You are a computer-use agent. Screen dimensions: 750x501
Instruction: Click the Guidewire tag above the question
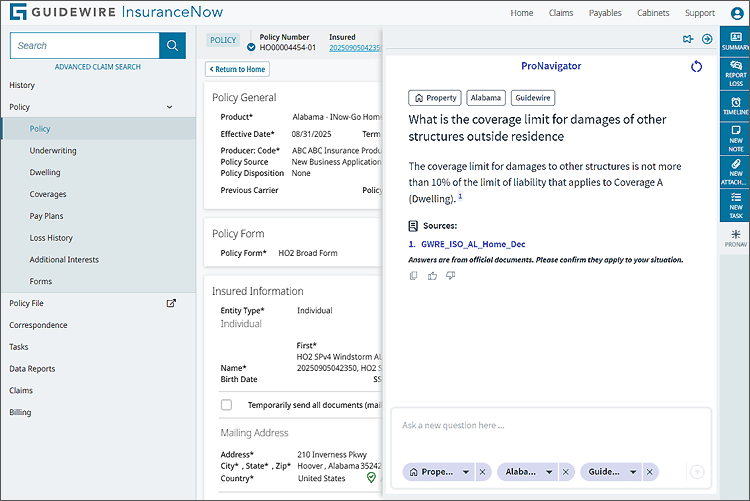(533, 98)
